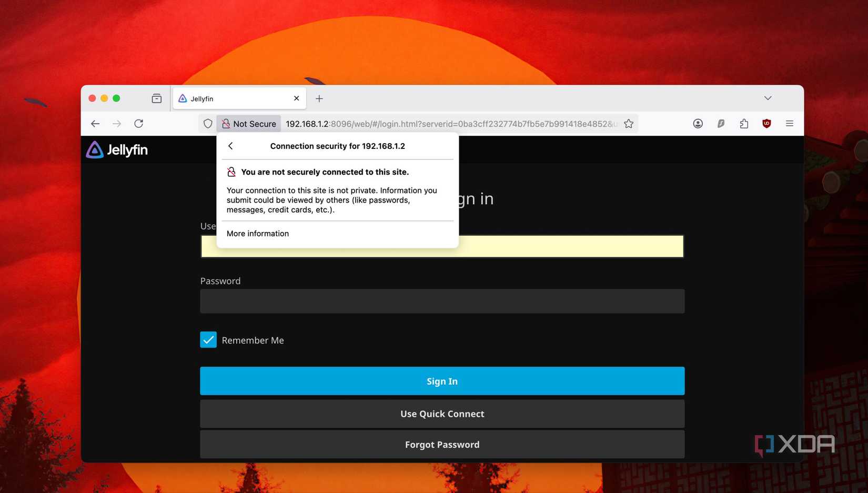Image resolution: width=868 pixels, height=493 pixels.
Task: Click the account profile icon
Action: (698, 124)
